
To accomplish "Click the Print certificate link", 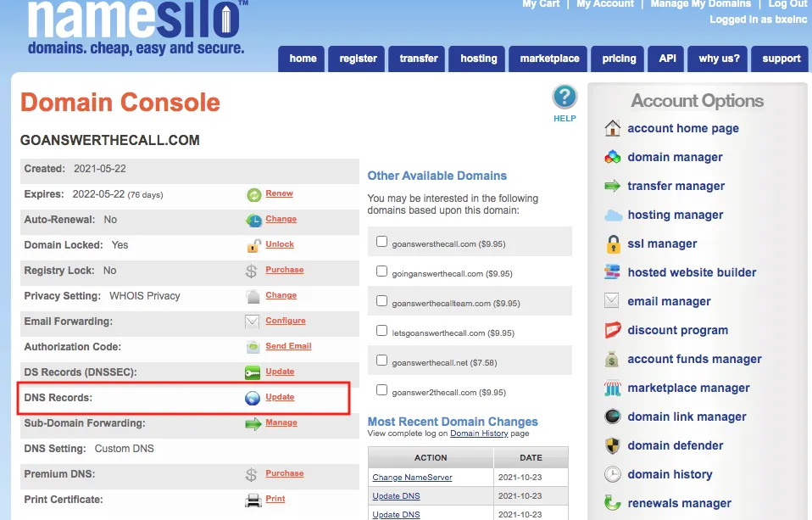I will pos(275,499).
